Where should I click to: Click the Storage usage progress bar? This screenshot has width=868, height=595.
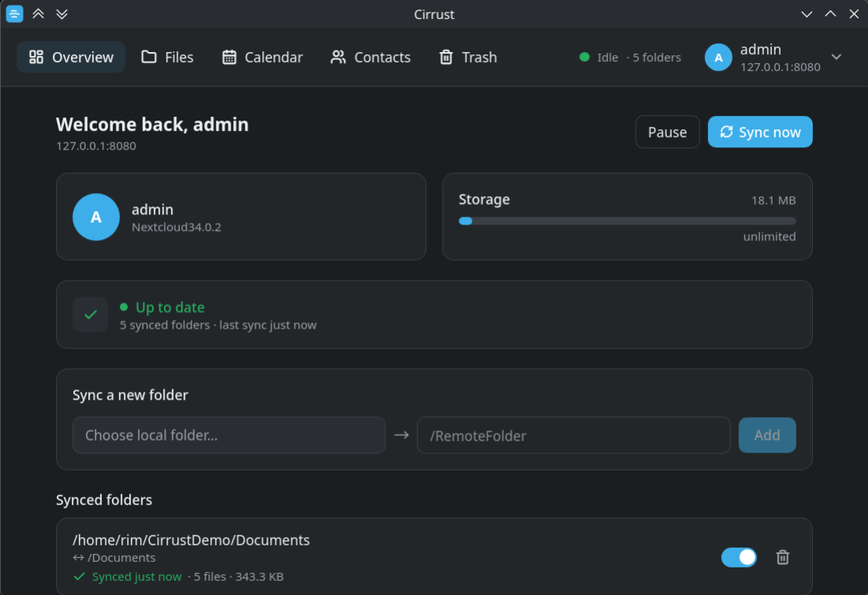tap(627, 221)
